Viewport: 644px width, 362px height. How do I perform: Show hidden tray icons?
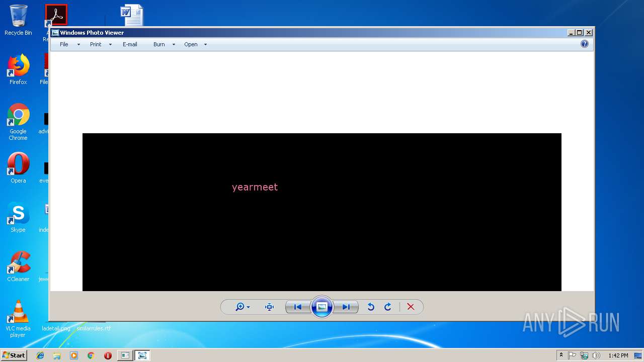pos(561,355)
